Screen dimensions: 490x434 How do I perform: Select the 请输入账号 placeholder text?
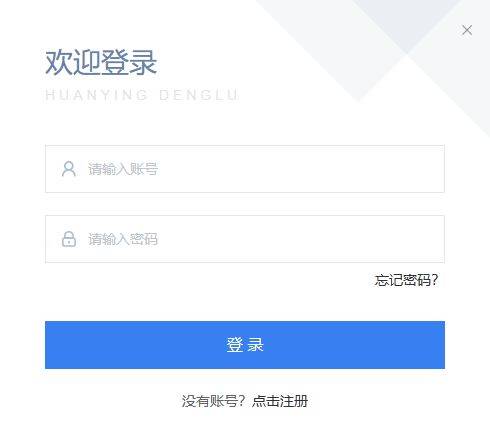coord(123,169)
